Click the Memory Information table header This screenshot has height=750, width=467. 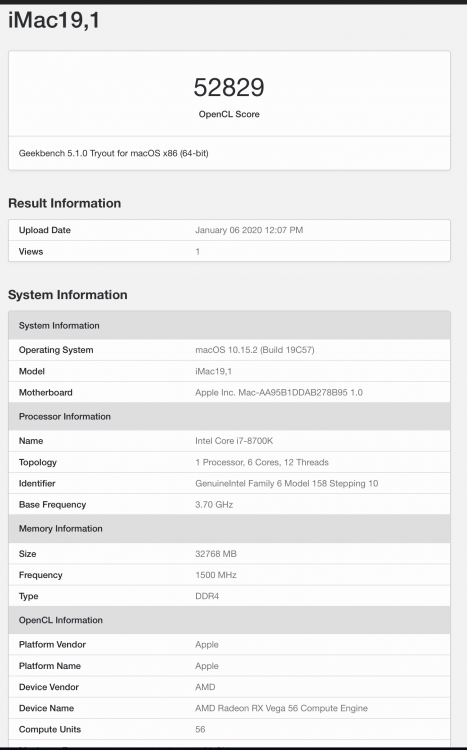click(x=229, y=529)
